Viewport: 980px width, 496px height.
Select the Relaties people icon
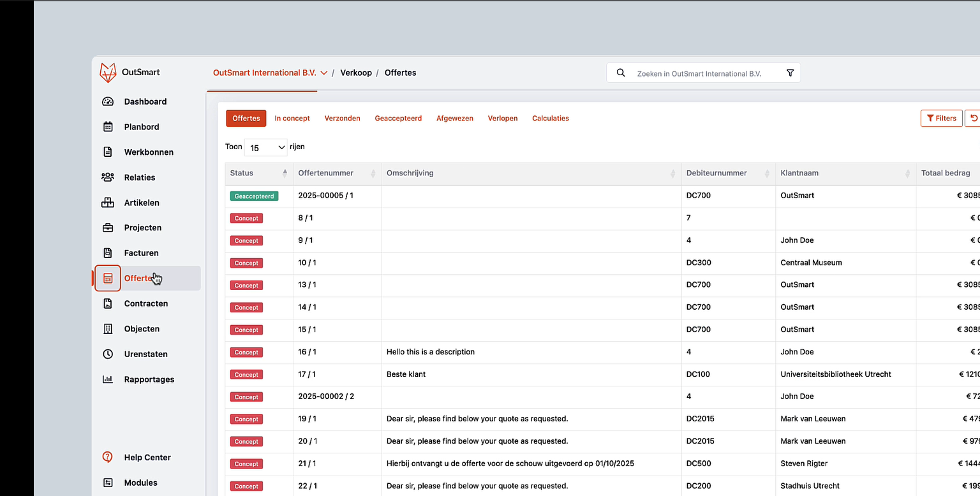click(x=108, y=177)
